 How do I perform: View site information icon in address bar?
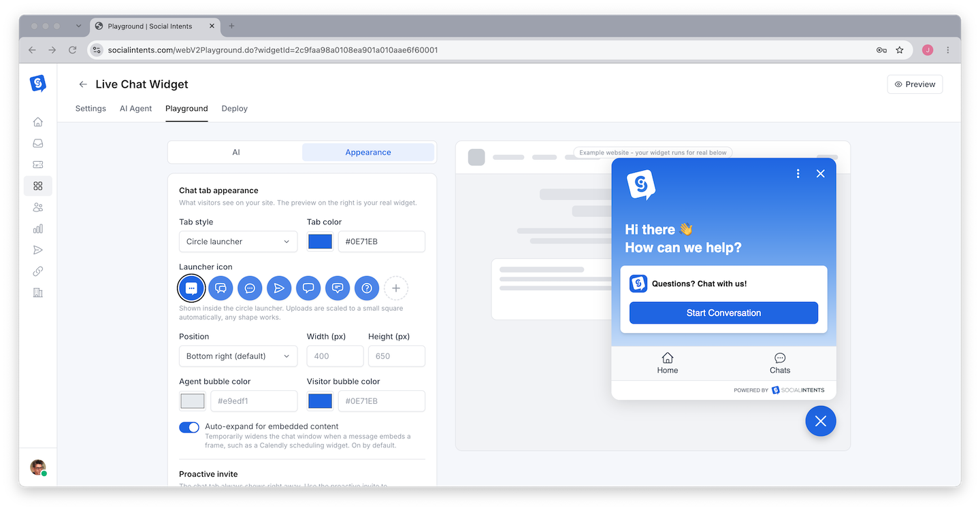[x=97, y=50]
